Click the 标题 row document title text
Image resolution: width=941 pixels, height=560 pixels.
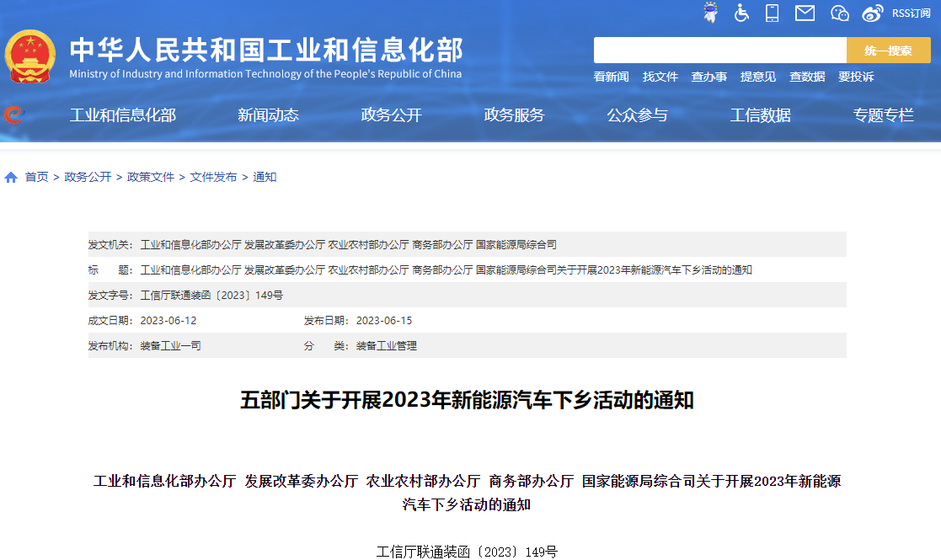click(446, 269)
